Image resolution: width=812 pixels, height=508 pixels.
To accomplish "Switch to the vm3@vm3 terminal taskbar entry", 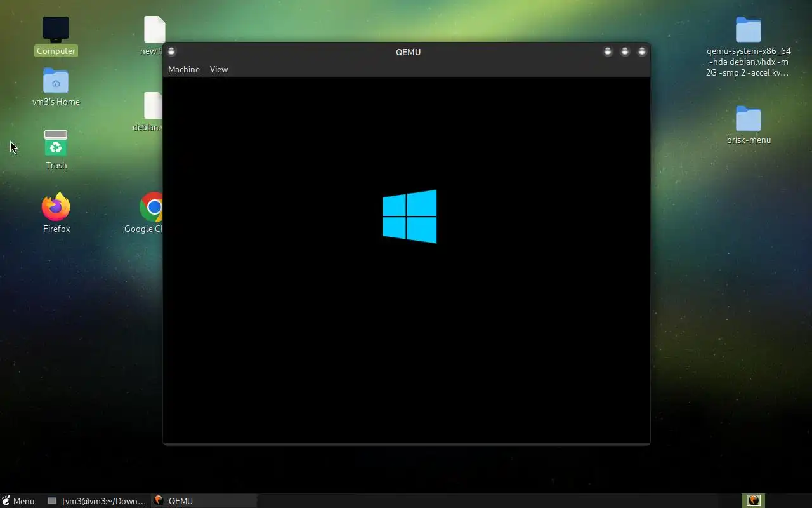I will pos(96,501).
